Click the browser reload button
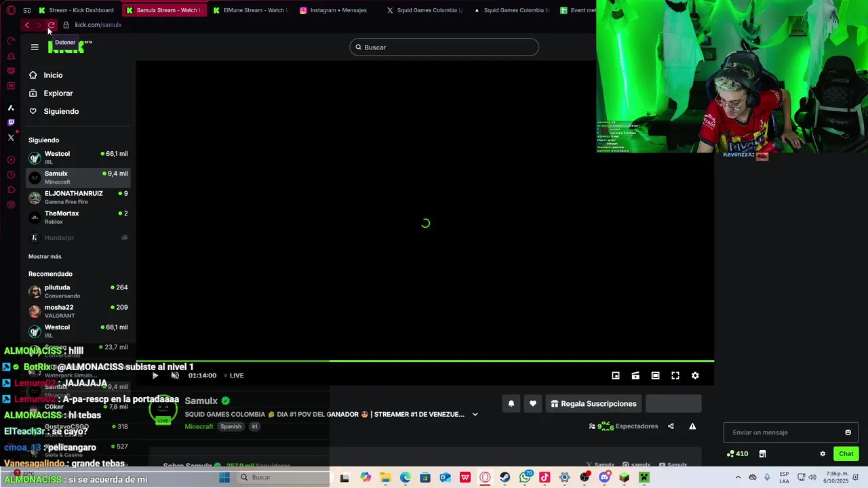Viewport: 868px width, 488px height. (51, 25)
